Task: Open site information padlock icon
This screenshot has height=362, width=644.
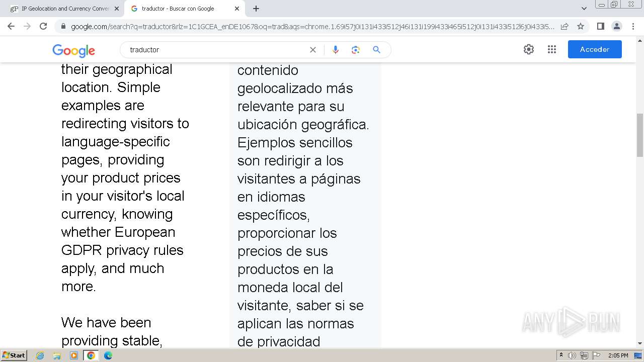Action: point(63,27)
